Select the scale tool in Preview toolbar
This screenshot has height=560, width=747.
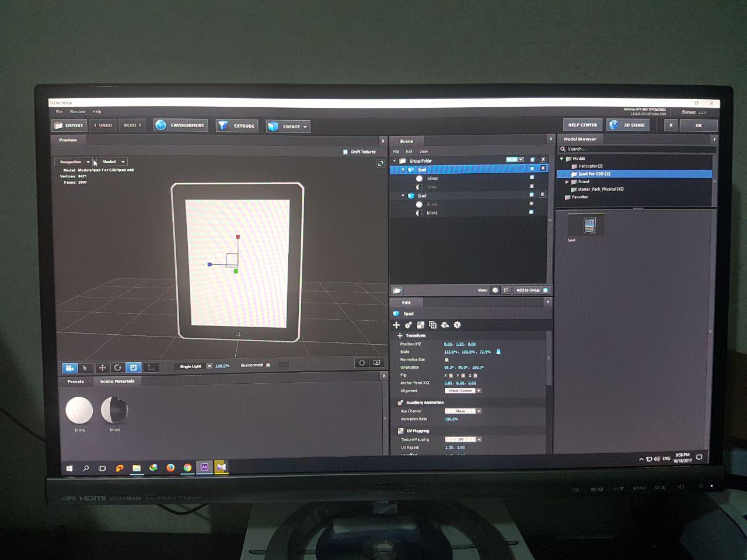coord(134,367)
